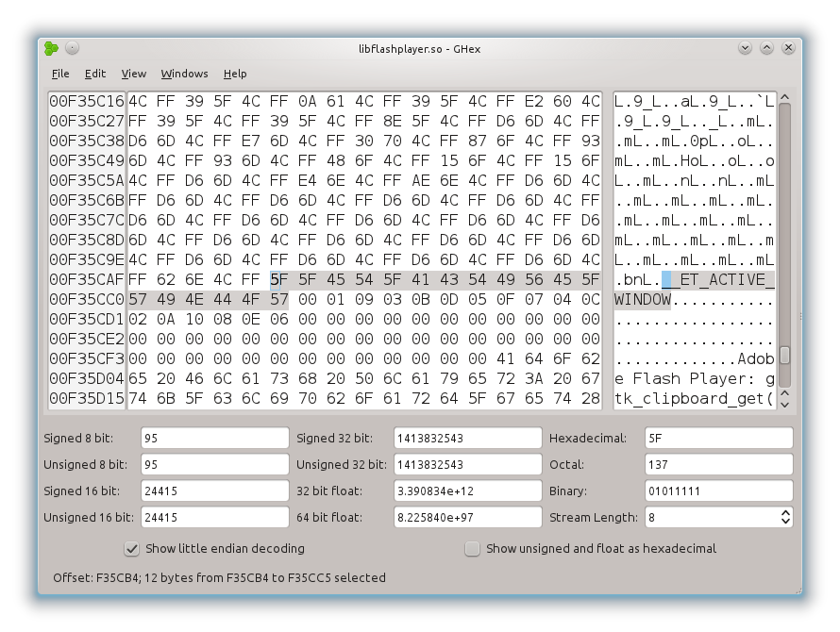This screenshot has height=632, width=840.
Task: Click the "L.9_L..aL.9_L..`L" ASCII row
Action: pyautogui.click(x=695, y=101)
